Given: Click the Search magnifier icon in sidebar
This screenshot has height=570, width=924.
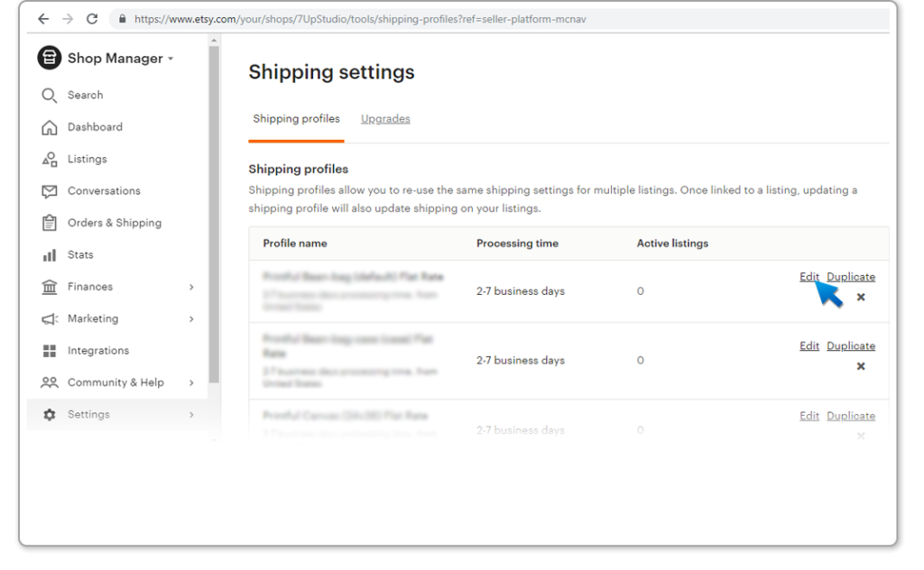Looking at the screenshot, I should click(50, 96).
